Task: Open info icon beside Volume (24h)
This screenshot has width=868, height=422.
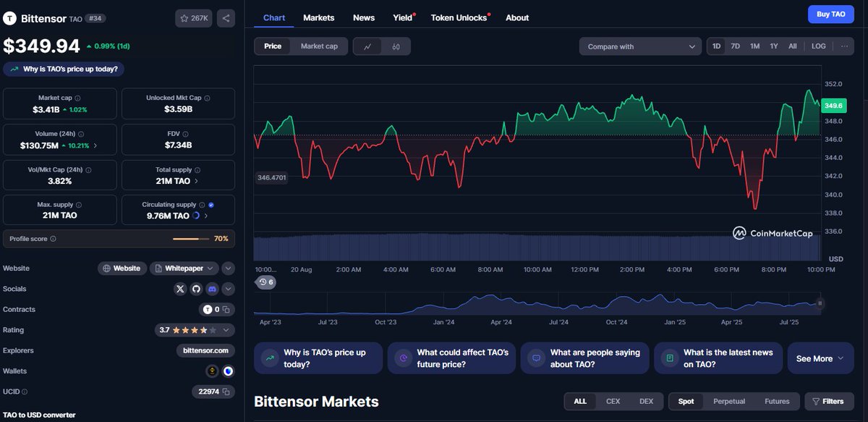Action: (x=81, y=134)
